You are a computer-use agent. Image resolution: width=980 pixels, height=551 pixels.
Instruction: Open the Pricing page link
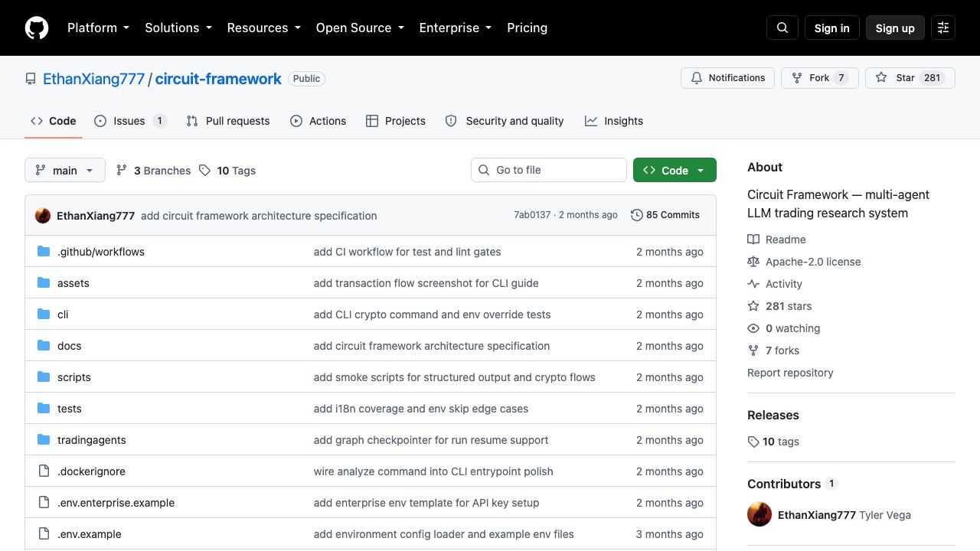(x=527, y=28)
